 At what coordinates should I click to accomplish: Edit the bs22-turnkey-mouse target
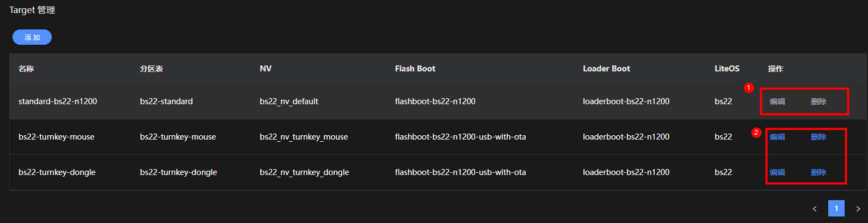(777, 137)
